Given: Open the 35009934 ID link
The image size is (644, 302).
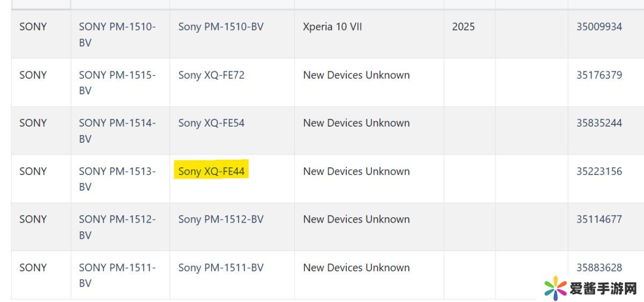Looking at the screenshot, I should click(599, 27).
